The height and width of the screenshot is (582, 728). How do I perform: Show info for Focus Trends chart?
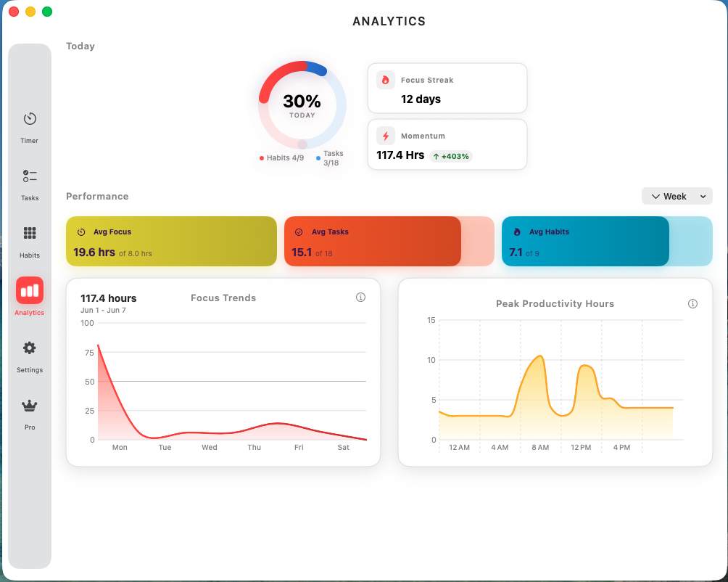[360, 298]
